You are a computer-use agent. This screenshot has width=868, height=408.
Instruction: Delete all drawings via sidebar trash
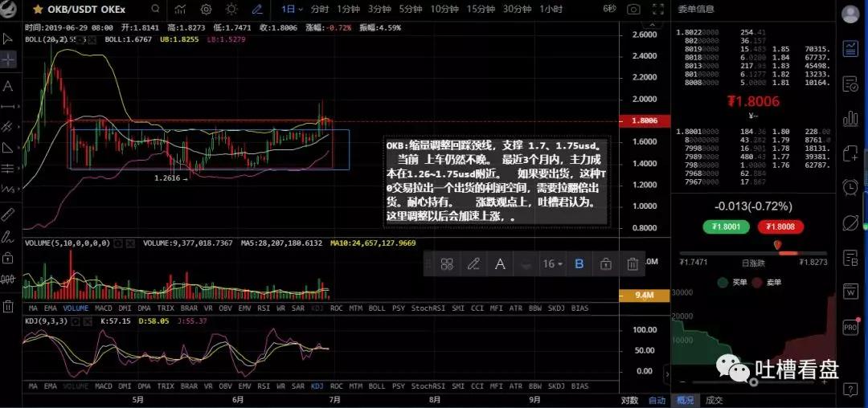(x=8, y=306)
